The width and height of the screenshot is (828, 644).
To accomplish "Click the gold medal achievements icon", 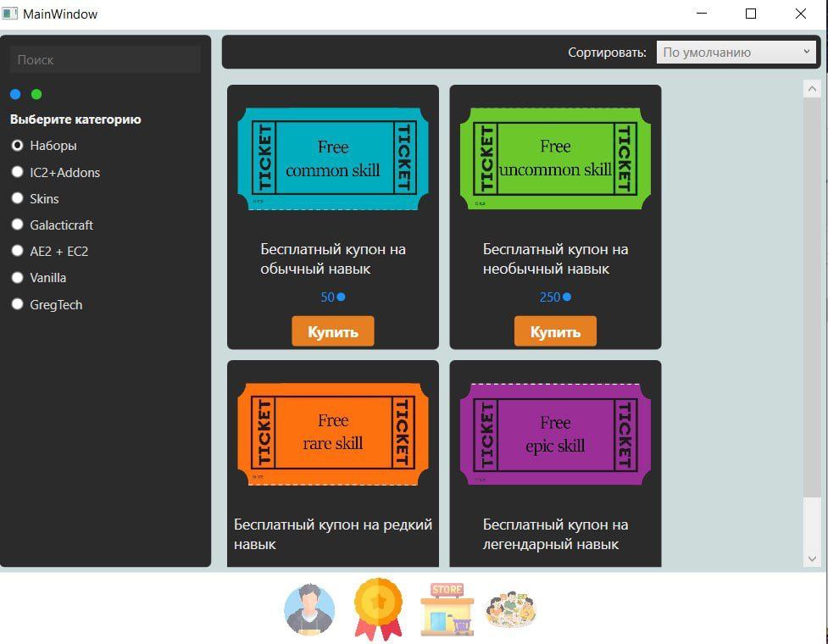I will tap(378, 609).
